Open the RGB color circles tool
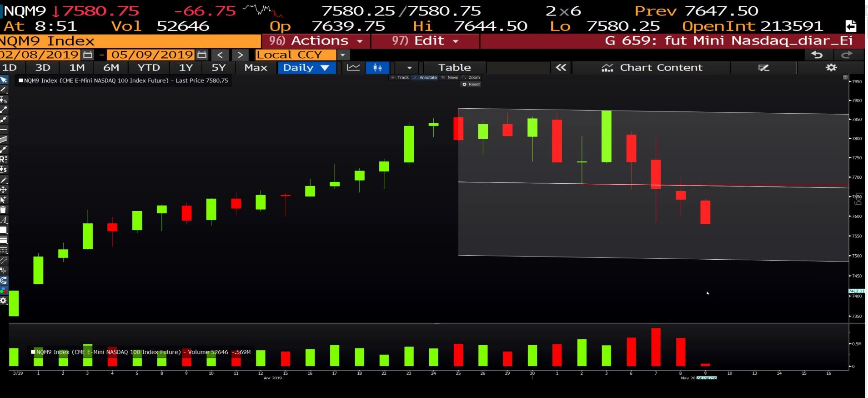The width and height of the screenshot is (868, 398). 4,290
